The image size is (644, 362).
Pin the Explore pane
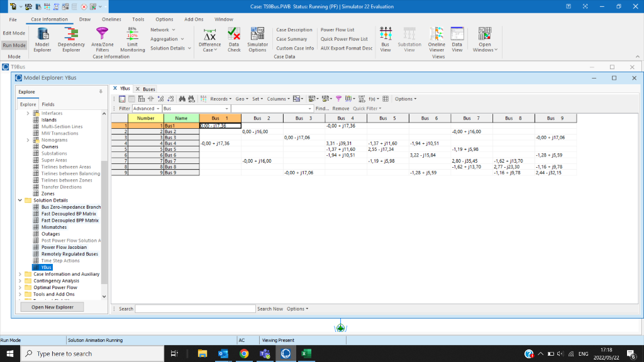tap(101, 92)
